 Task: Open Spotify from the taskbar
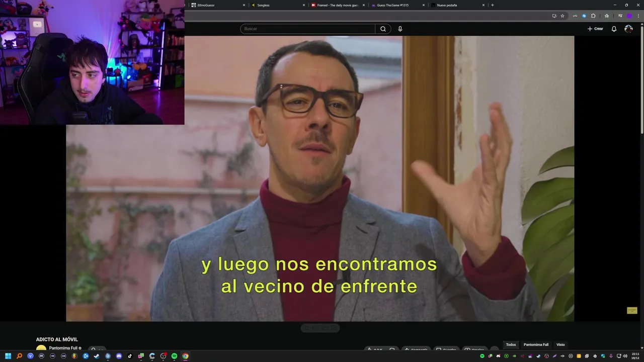coord(174,356)
